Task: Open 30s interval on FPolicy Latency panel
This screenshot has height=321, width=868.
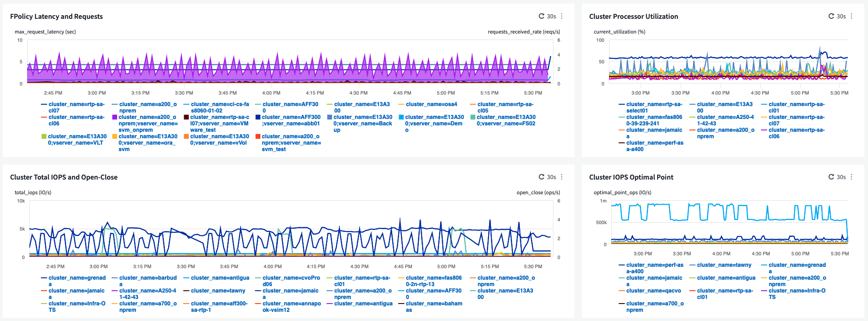Action: [x=552, y=16]
